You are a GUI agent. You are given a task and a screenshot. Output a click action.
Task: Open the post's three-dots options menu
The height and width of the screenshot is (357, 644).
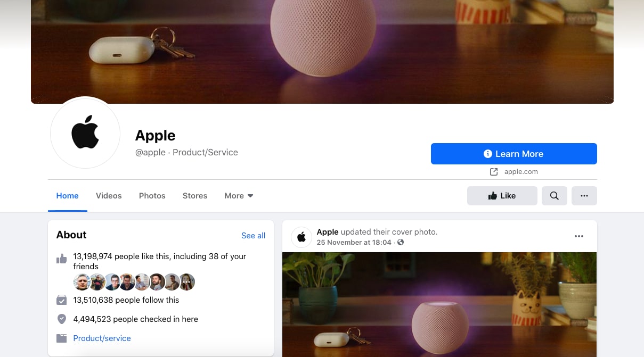click(579, 236)
